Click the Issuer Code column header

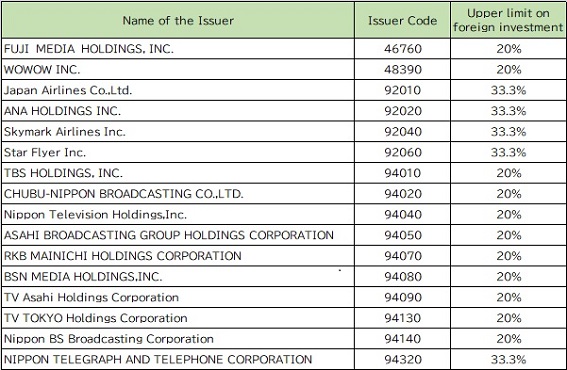[x=402, y=20]
